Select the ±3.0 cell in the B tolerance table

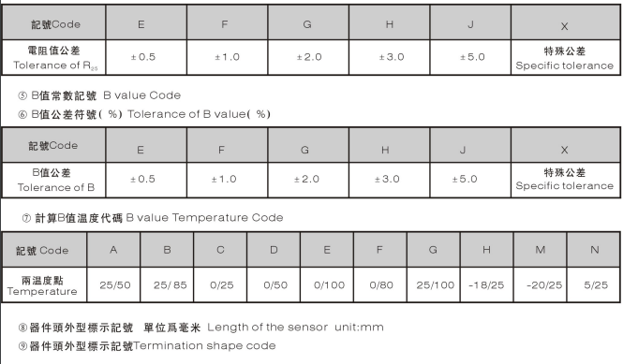pyautogui.click(x=389, y=180)
